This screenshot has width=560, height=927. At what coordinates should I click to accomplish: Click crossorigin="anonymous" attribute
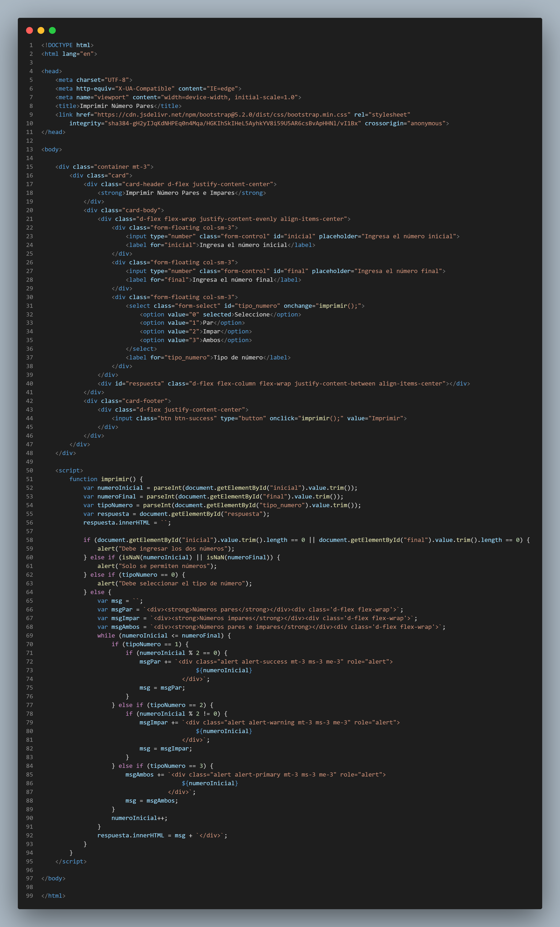tap(405, 123)
